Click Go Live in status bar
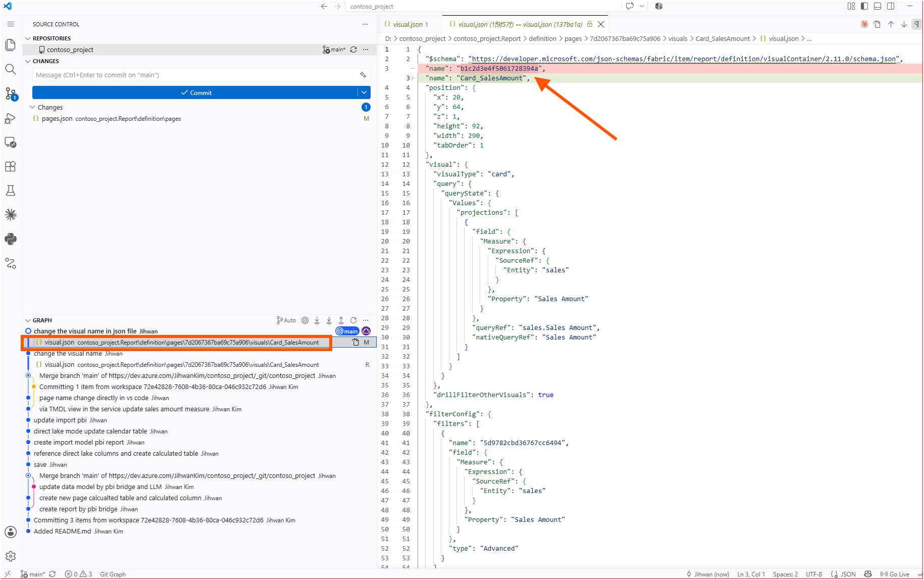Image resolution: width=924 pixels, height=580 pixels. point(895,574)
